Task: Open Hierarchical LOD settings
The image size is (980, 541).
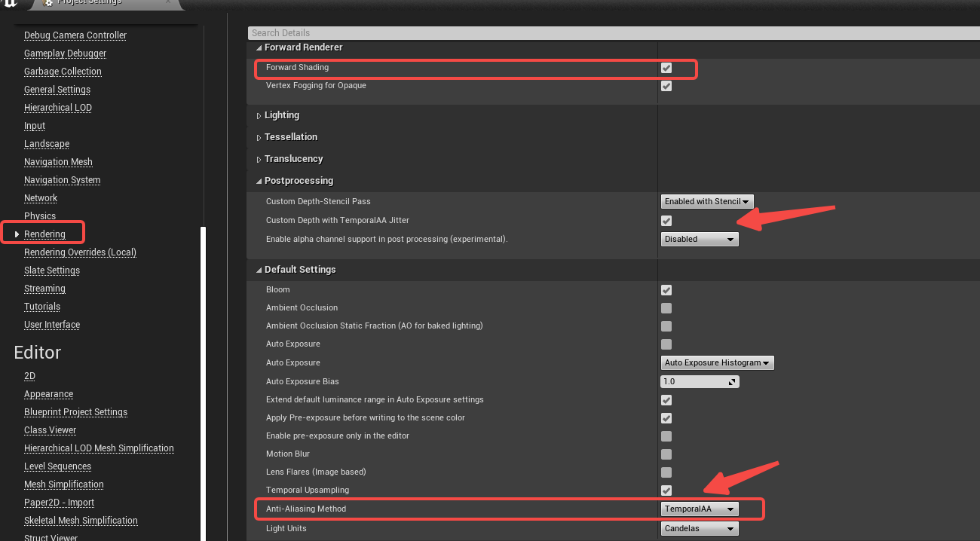Action: tap(58, 108)
